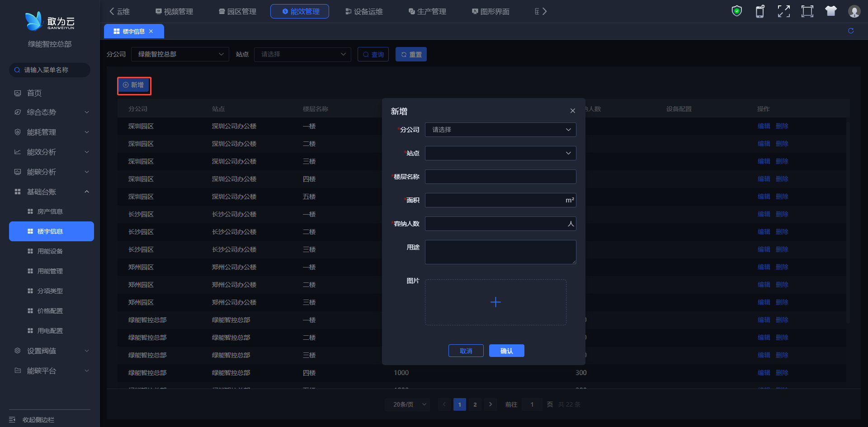Open the 分公司 dropdown in the dialog
This screenshot has width=868, height=427.
coord(500,130)
